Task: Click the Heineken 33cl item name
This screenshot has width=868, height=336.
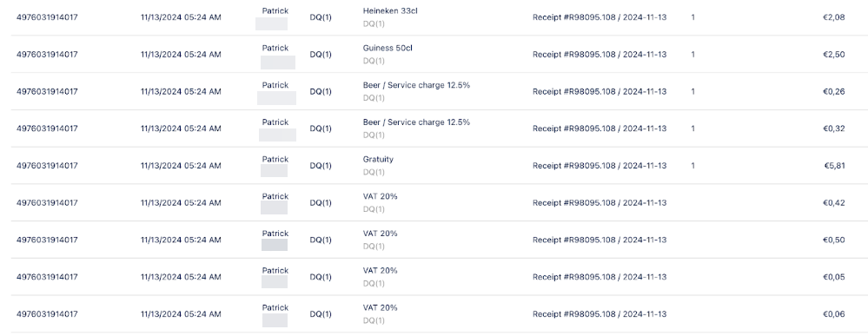Action: [390, 11]
